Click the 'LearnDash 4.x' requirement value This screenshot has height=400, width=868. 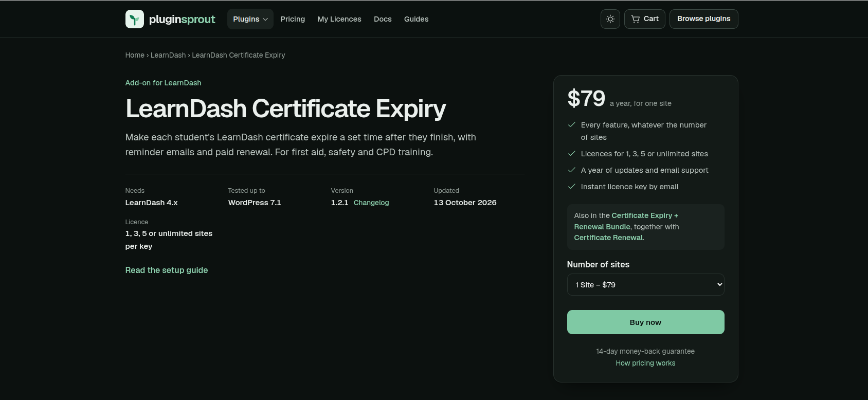[x=152, y=203]
